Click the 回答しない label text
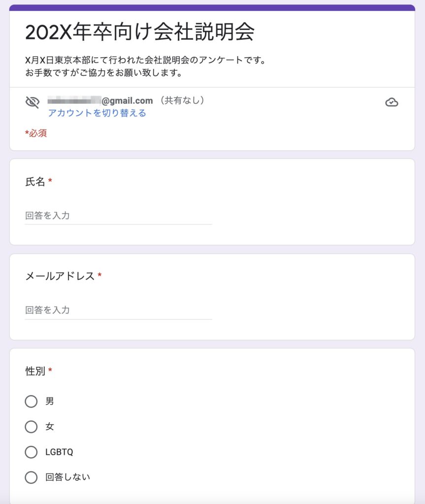 coord(67,477)
